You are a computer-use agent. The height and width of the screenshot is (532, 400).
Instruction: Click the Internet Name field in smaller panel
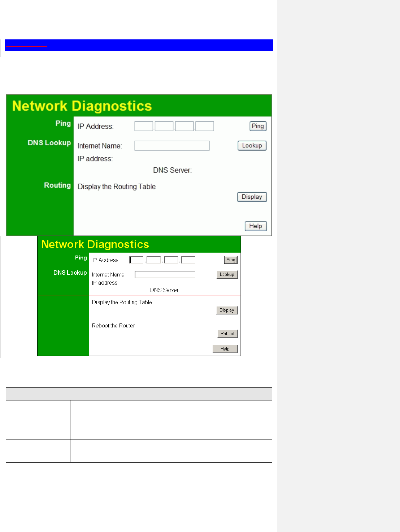pos(165,274)
